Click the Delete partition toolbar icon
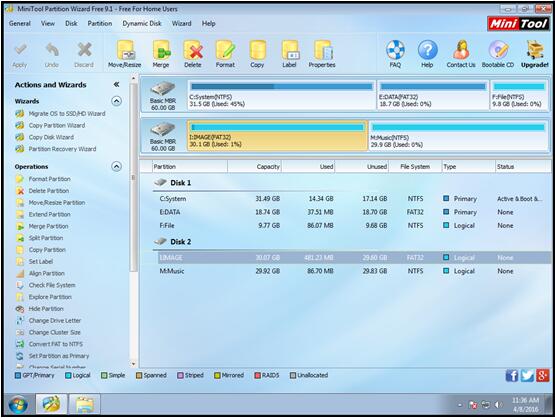Screen dimensions: 555x418 pos(193,54)
